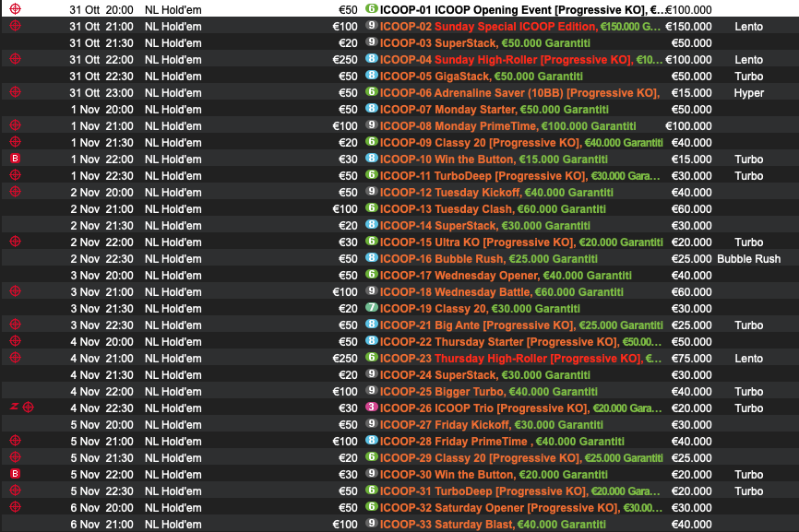Click the 6-max badge beside ICOOP-01
This screenshot has width=799, height=532.
pyautogui.click(x=372, y=8)
